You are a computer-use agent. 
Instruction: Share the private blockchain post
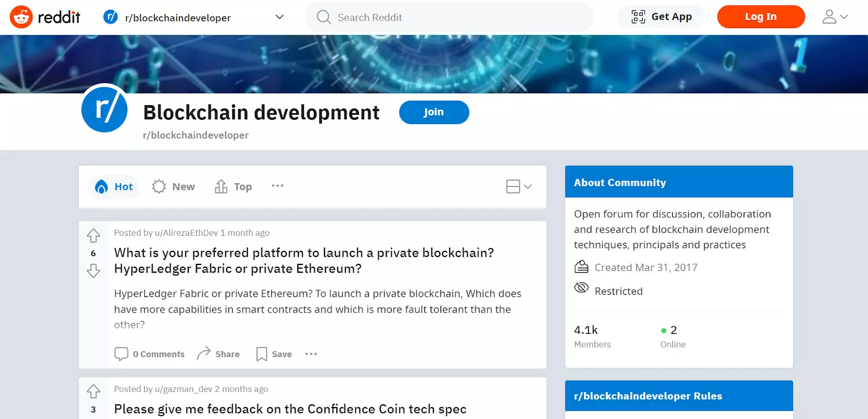click(x=218, y=354)
